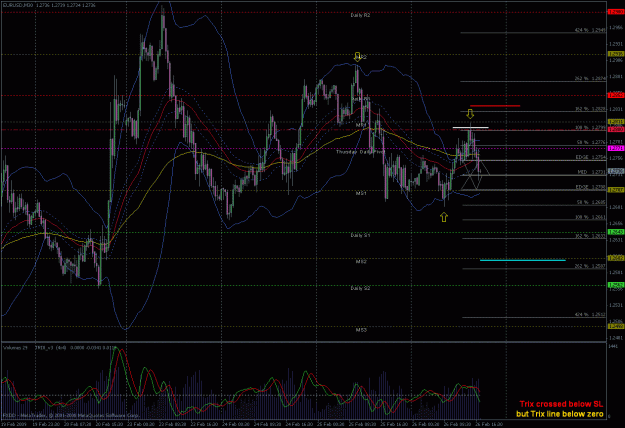Viewport: 625px width, 428px height.
Task: Select the short white horizontal line segment
Action: point(470,128)
